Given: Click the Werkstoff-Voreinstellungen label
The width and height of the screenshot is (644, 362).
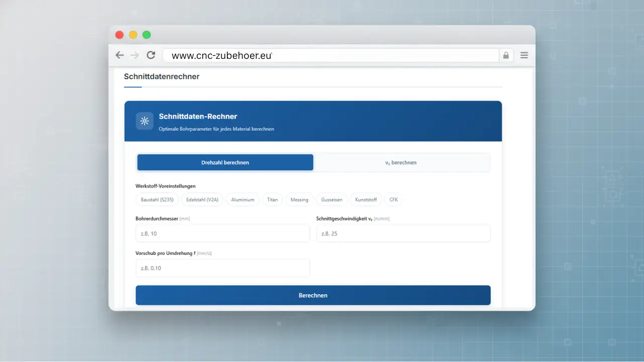Looking at the screenshot, I should click(166, 186).
